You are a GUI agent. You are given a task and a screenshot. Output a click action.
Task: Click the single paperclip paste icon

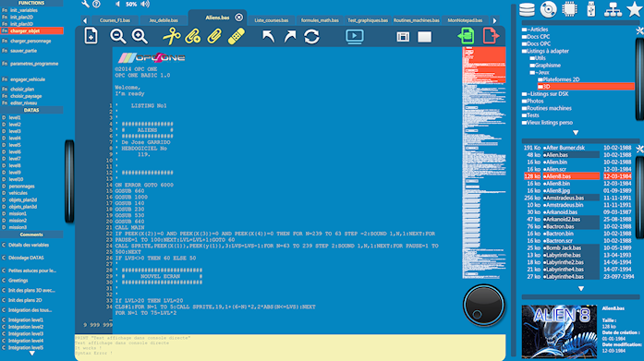pos(214,36)
